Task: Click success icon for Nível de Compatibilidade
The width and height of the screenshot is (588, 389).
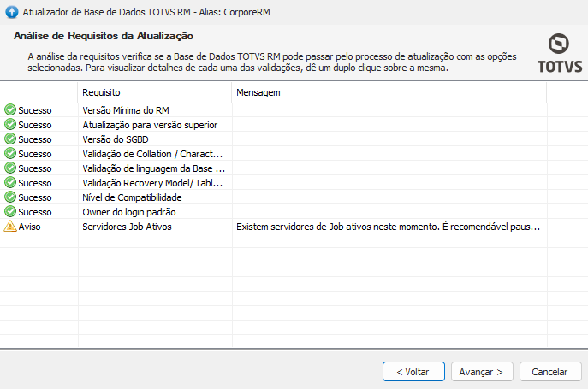Action: point(10,197)
